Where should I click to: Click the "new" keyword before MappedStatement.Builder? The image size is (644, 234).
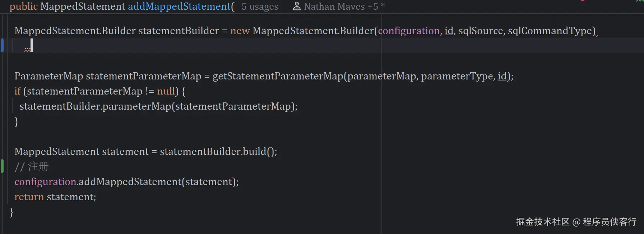point(240,31)
